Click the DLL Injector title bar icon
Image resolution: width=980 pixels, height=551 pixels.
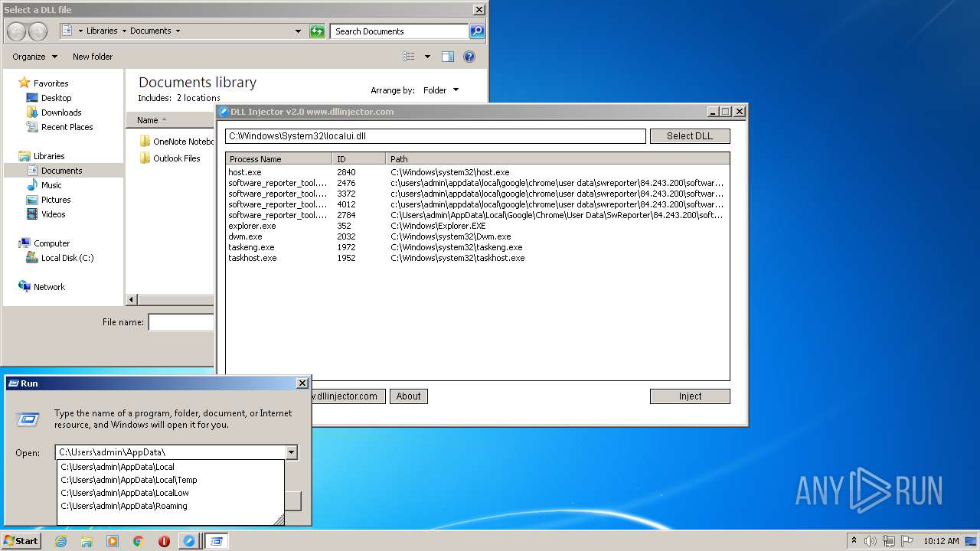pyautogui.click(x=224, y=112)
